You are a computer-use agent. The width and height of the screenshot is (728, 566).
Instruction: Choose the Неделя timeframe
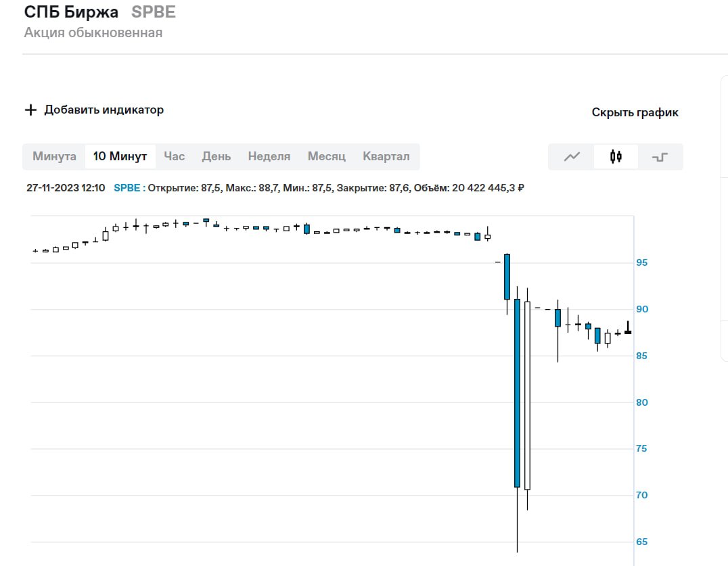click(x=269, y=156)
